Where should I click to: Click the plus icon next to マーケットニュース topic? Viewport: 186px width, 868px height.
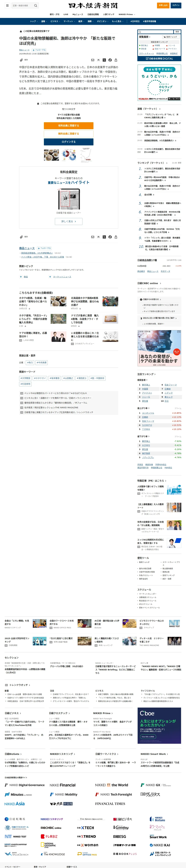click(50, 277)
